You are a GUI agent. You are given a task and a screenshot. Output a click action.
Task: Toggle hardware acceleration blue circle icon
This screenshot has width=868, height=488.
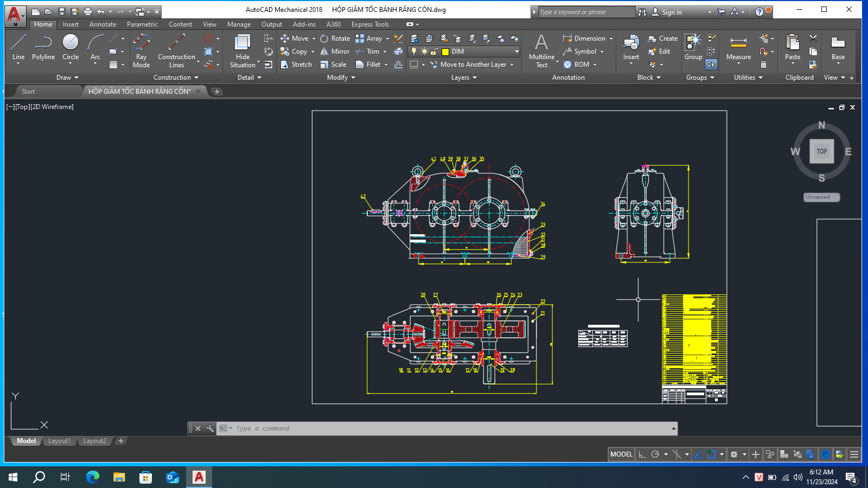[826, 454]
